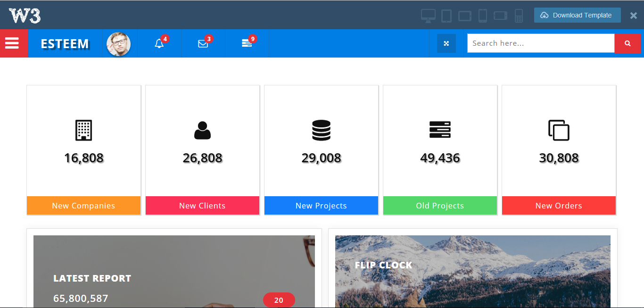This screenshot has height=308, width=644.
Task: Click the W3 logo
Action: point(25,16)
